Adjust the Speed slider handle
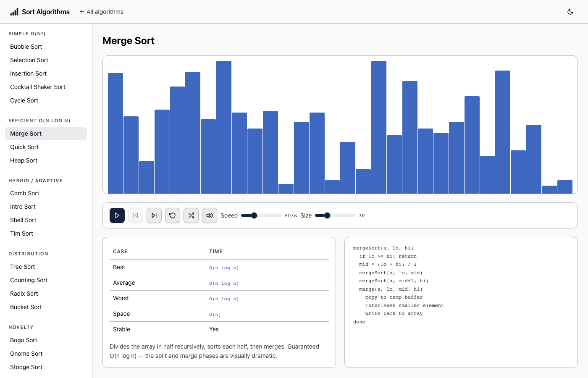Image resolution: width=588 pixels, height=378 pixels. (254, 215)
